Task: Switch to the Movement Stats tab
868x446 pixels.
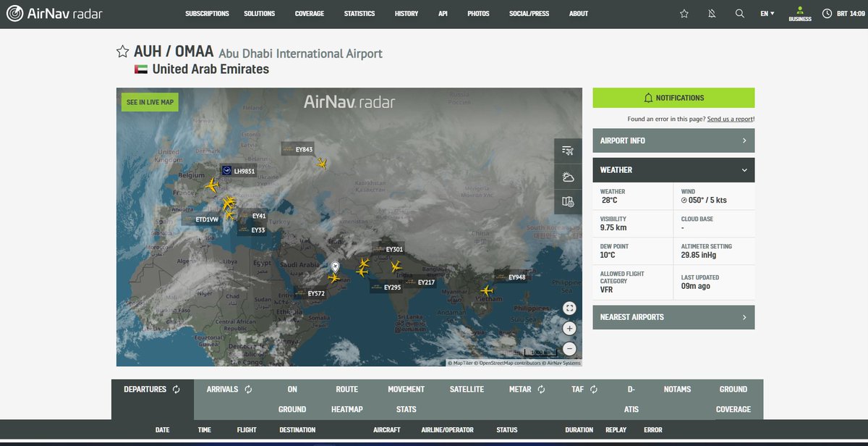Action: pos(406,399)
